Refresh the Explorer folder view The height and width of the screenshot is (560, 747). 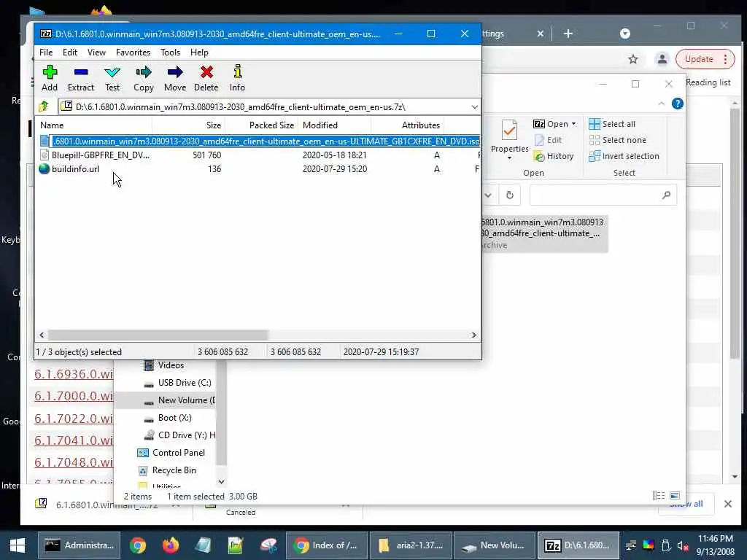[510, 195]
